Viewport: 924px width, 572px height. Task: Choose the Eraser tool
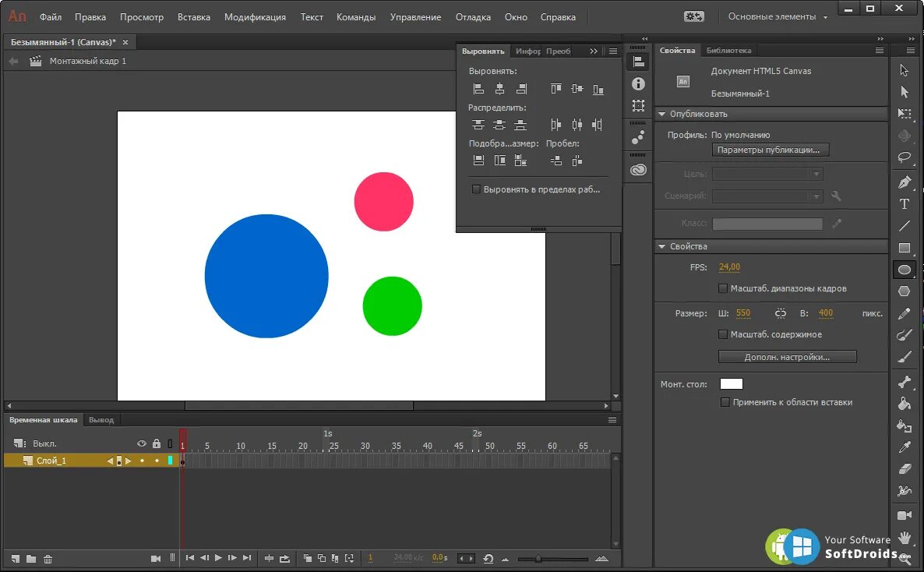(x=904, y=469)
